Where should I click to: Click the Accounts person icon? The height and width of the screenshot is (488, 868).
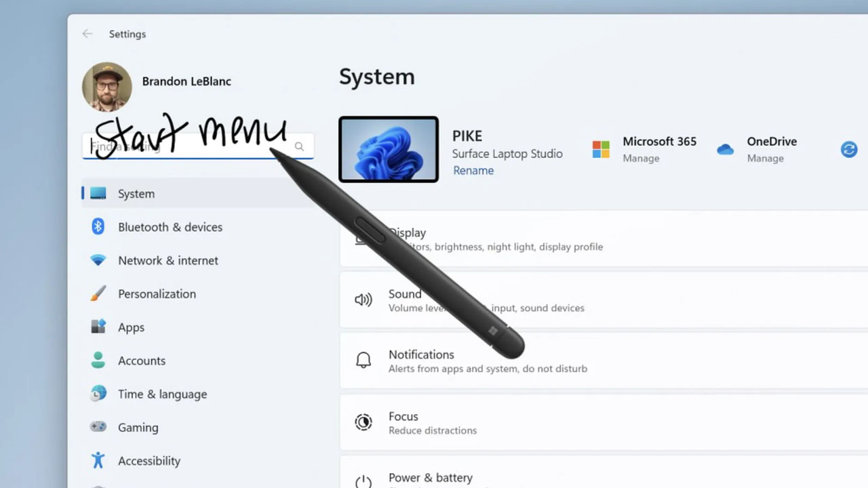[x=98, y=360]
